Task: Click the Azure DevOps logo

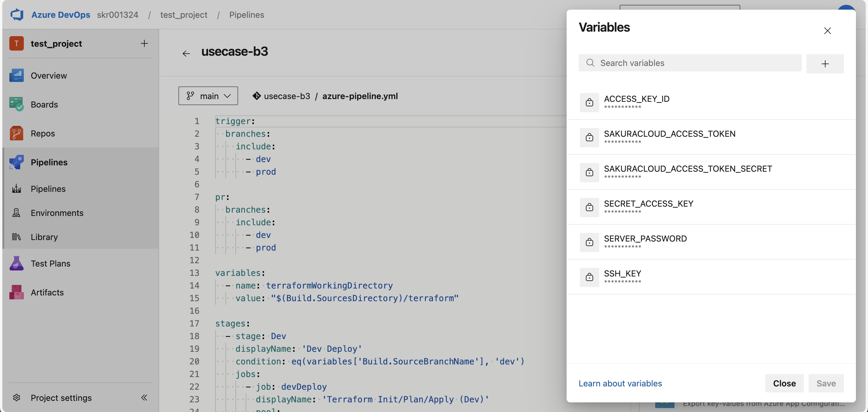Action: 17,14
